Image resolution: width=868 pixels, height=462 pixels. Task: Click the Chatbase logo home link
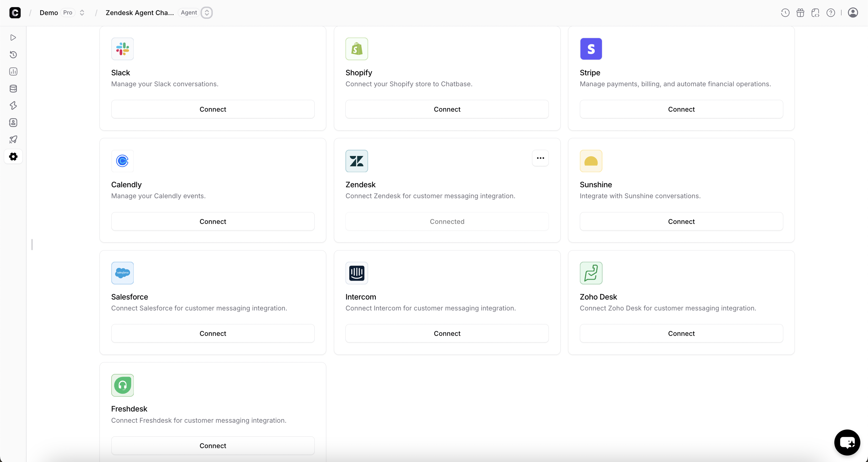tap(15, 13)
